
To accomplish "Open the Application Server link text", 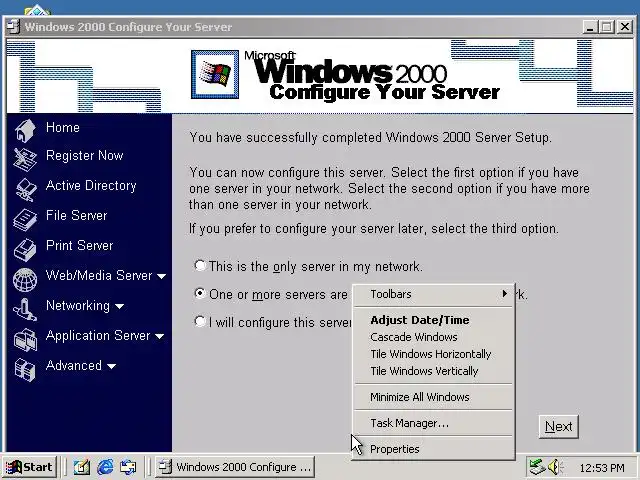I will 98,336.
